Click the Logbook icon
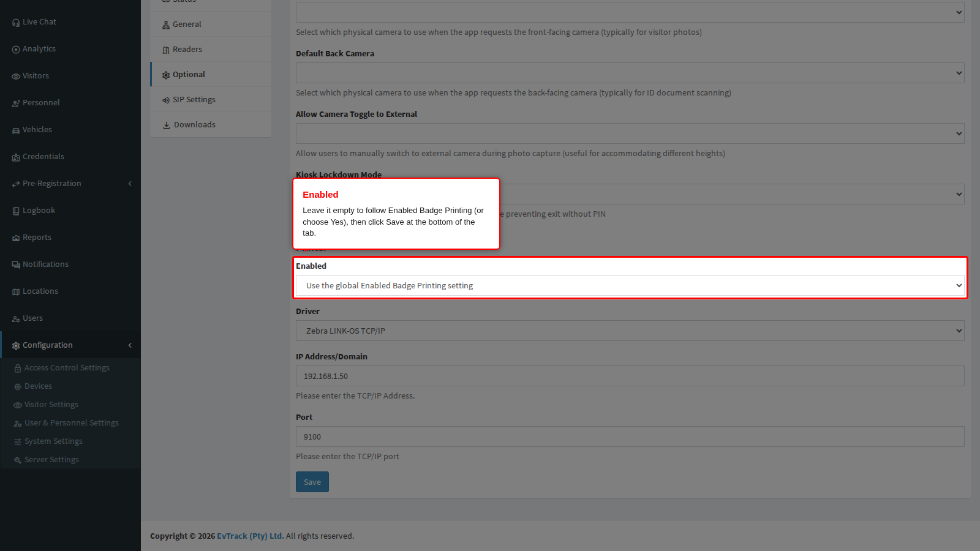Viewport: 980px width, 551px height. 16,211
